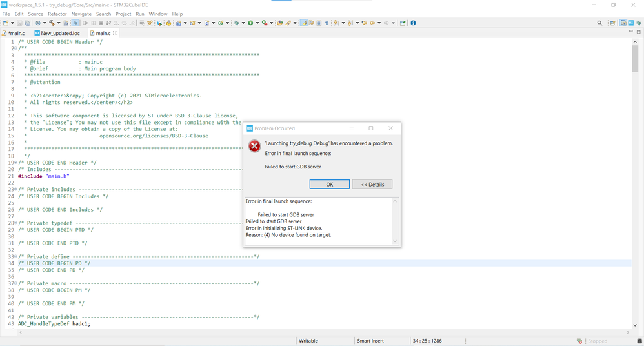
Task: Collapse the fold marker at line 33
Action: (x=16, y=256)
